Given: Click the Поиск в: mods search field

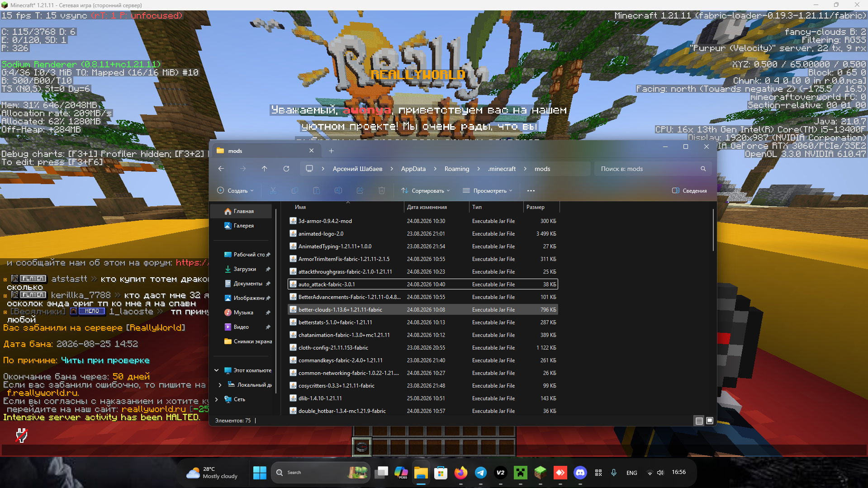Looking at the screenshot, I should point(653,169).
